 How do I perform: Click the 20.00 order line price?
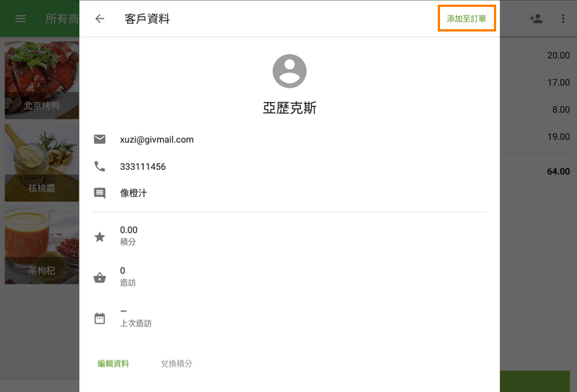tap(559, 55)
